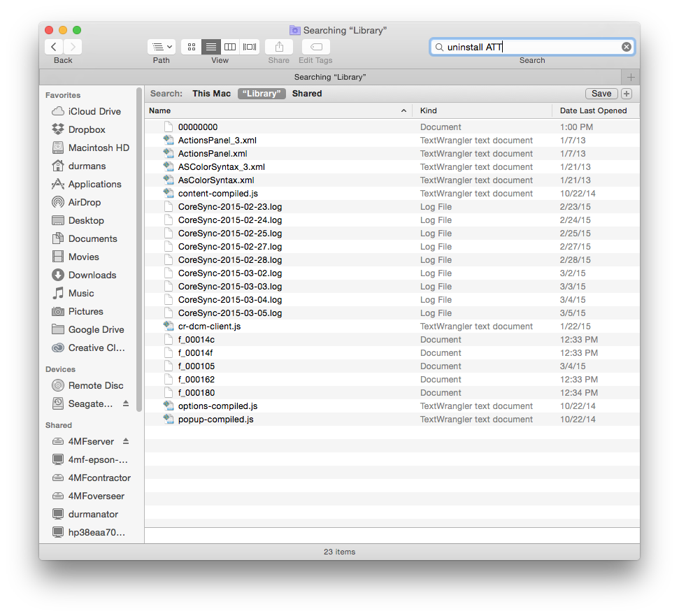This screenshot has height=616, width=679.
Task: Set search scope to Shared
Action: [307, 94]
